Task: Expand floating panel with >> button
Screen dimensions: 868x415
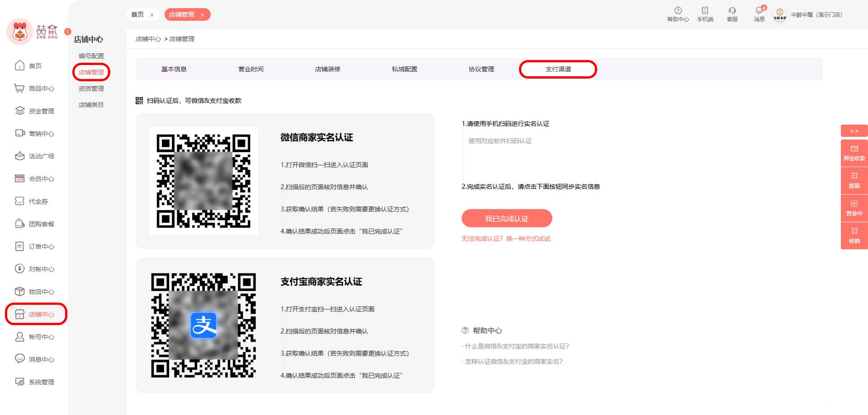Action: click(854, 131)
